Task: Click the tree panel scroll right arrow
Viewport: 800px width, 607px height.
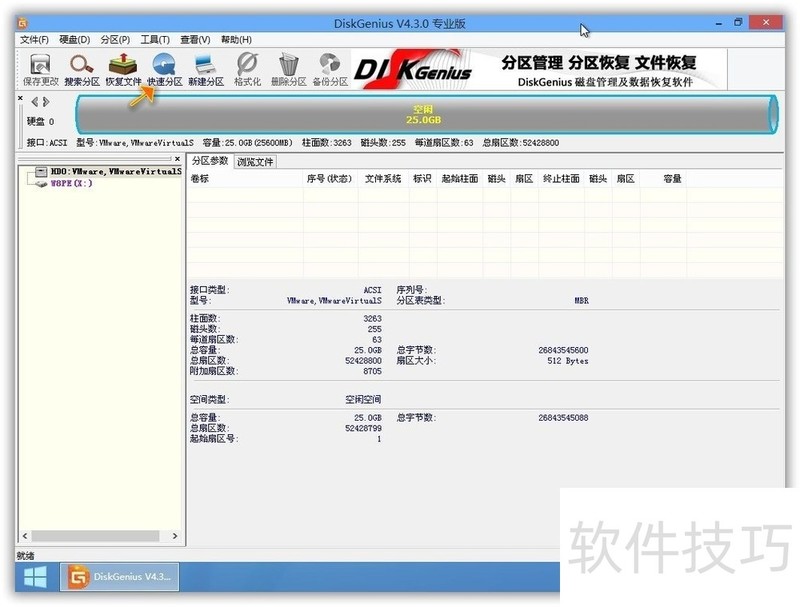Action: coord(175,536)
